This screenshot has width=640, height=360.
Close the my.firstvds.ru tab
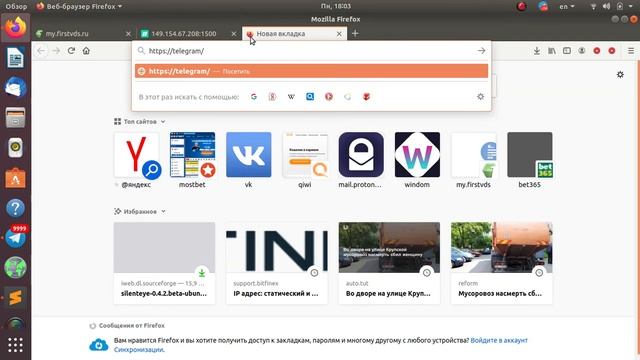(128, 34)
